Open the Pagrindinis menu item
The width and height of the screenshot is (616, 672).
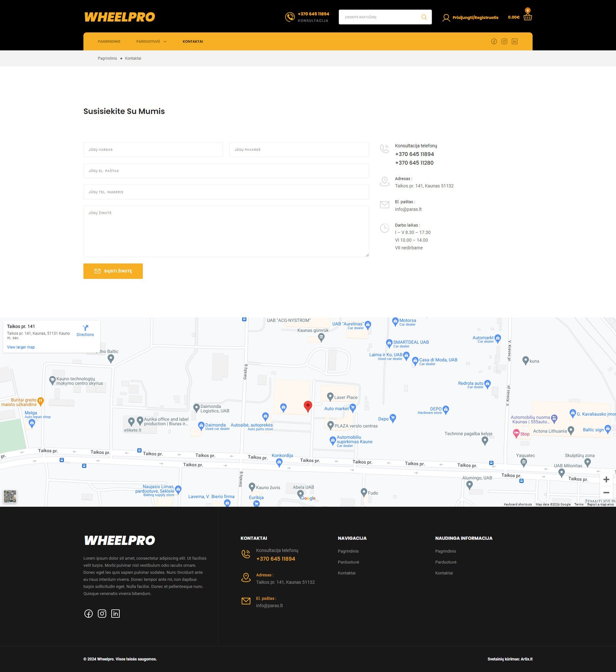[x=109, y=42]
